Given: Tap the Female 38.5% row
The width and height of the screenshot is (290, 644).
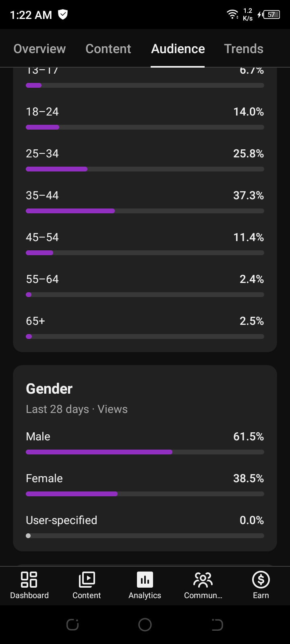Looking at the screenshot, I should [x=145, y=485].
